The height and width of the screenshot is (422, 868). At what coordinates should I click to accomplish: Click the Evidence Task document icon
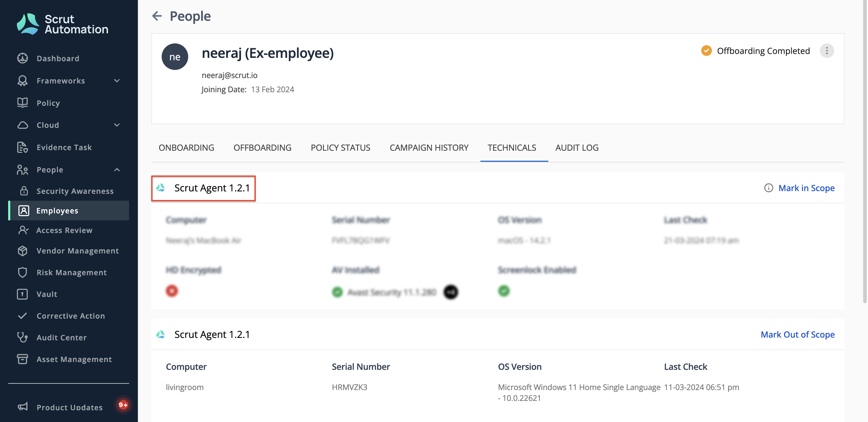23,147
